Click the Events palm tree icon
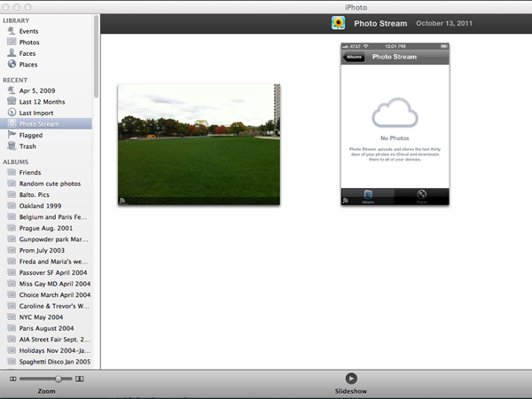This screenshot has height=399, width=532. (x=12, y=31)
